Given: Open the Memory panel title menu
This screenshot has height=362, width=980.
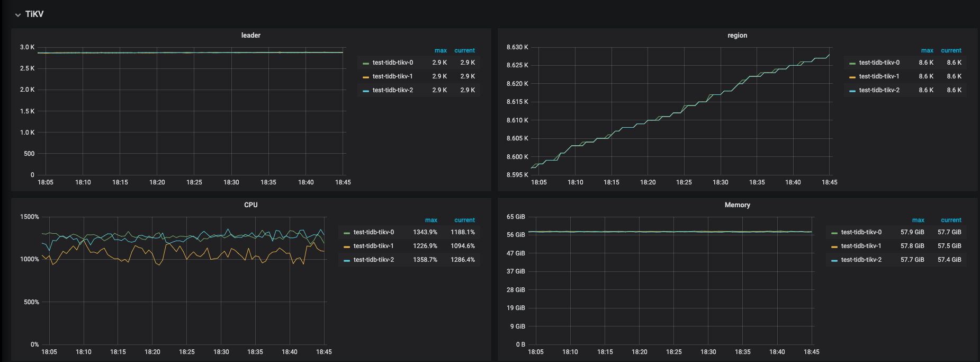Looking at the screenshot, I should (x=737, y=205).
